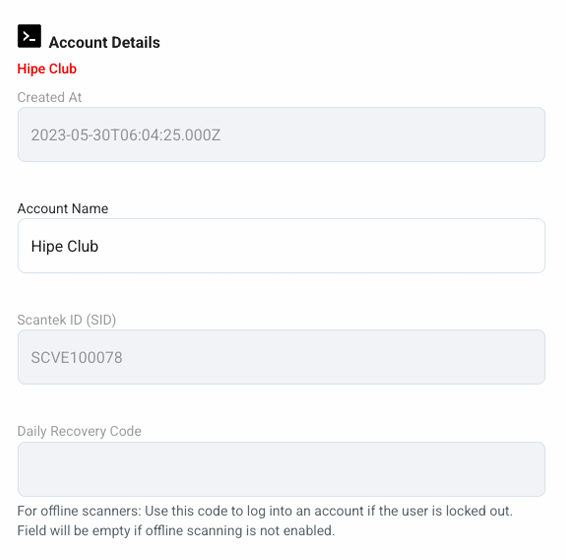Click the red Hipe Club subtitle
This screenshot has width=566, height=560.
coord(47,69)
